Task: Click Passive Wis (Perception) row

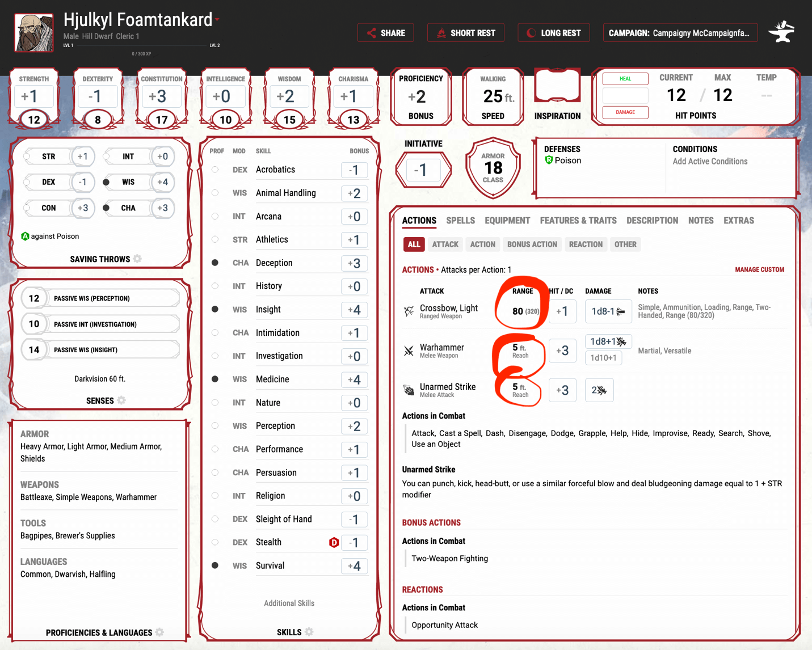Action: coord(100,298)
